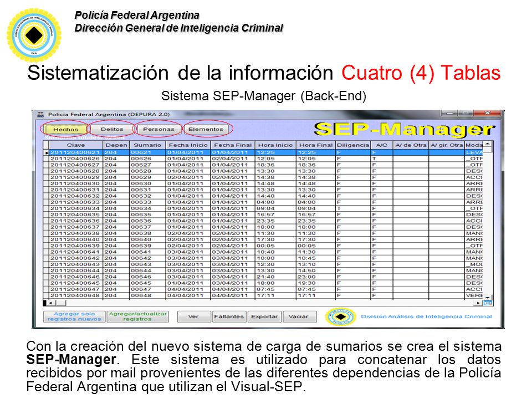Select row with clave 201120400646
532x399 pixels.
(x=263, y=277)
